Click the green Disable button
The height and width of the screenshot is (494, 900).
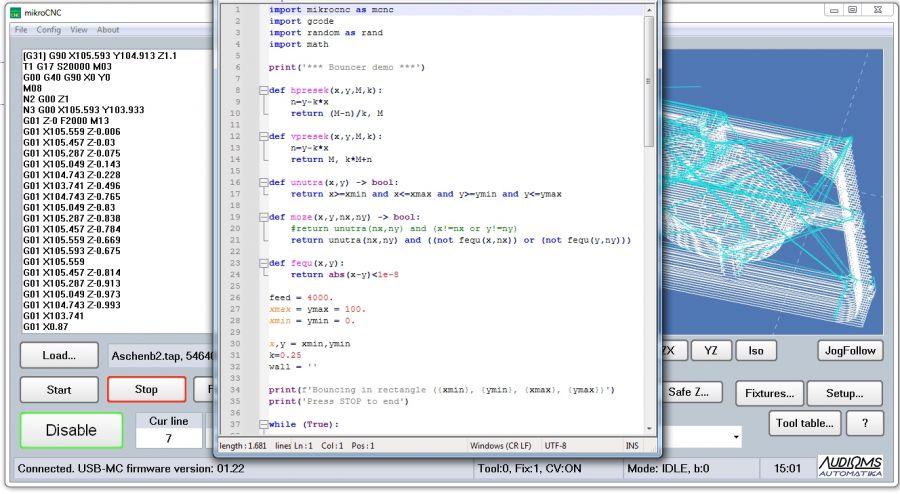coord(71,430)
